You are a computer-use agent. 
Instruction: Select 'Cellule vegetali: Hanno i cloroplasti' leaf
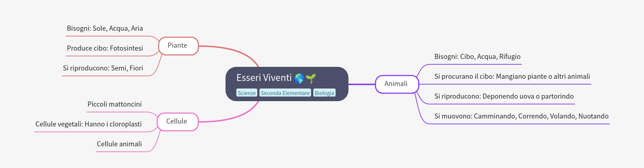click(x=89, y=124)
